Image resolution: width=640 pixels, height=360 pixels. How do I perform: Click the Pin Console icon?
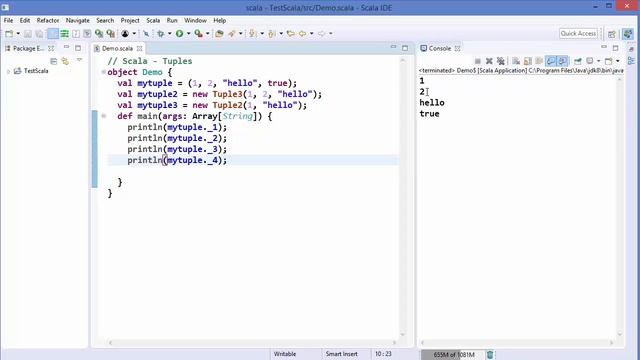point(578,61)
